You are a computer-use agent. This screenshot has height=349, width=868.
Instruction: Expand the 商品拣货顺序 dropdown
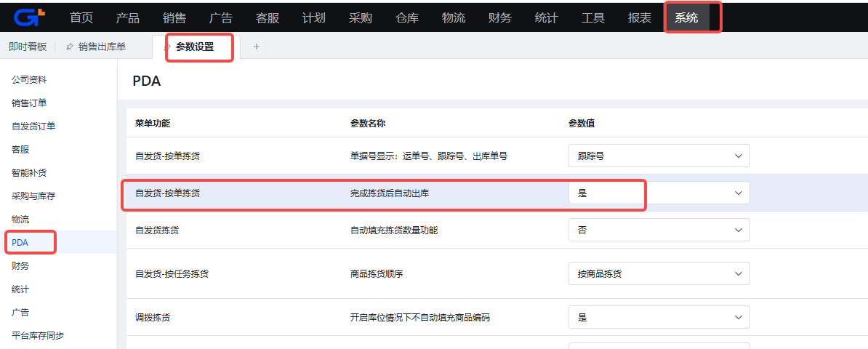[x=659, y=273]
